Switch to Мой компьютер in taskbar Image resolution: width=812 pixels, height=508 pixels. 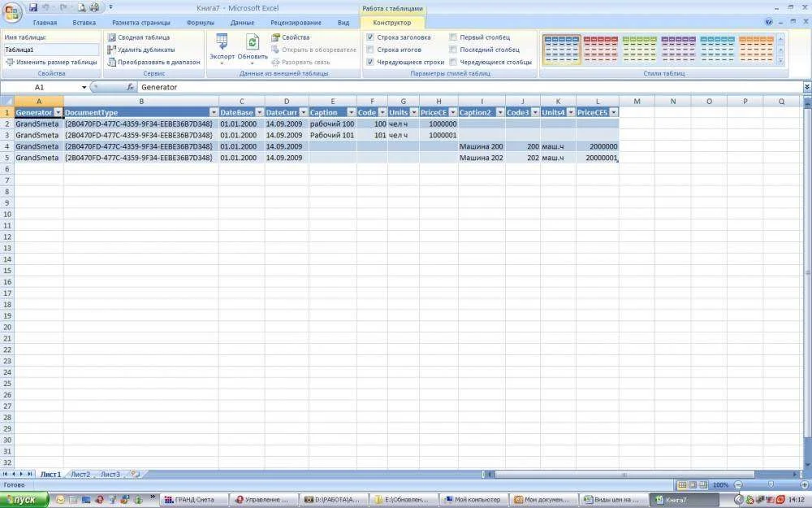473,500
